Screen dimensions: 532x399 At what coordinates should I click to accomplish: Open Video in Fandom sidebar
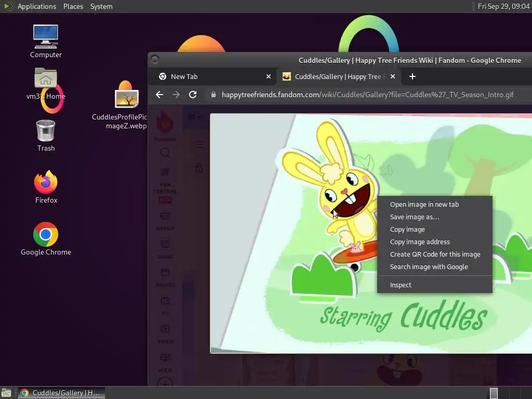pyautogui.click(x=165, y=334)
